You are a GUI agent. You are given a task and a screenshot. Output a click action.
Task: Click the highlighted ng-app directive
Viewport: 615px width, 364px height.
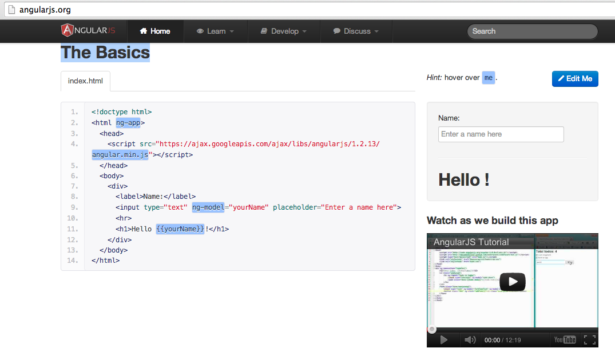pos(128,123)
